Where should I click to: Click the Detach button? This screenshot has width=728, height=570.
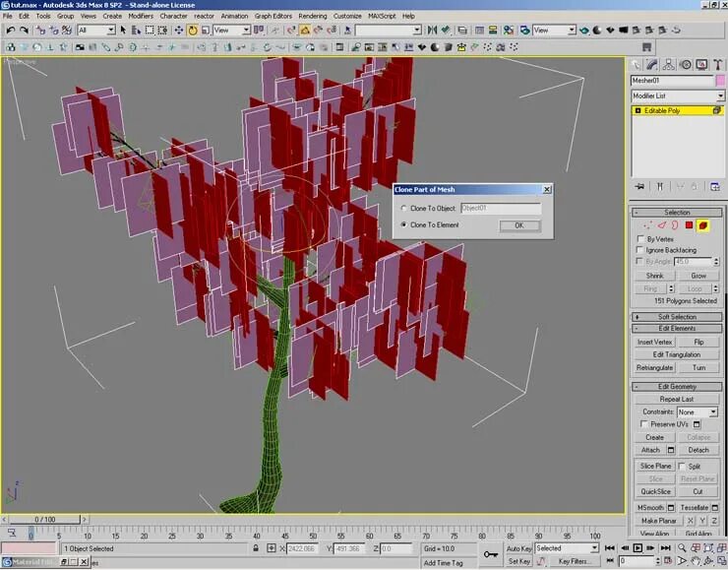pos(698,450)
